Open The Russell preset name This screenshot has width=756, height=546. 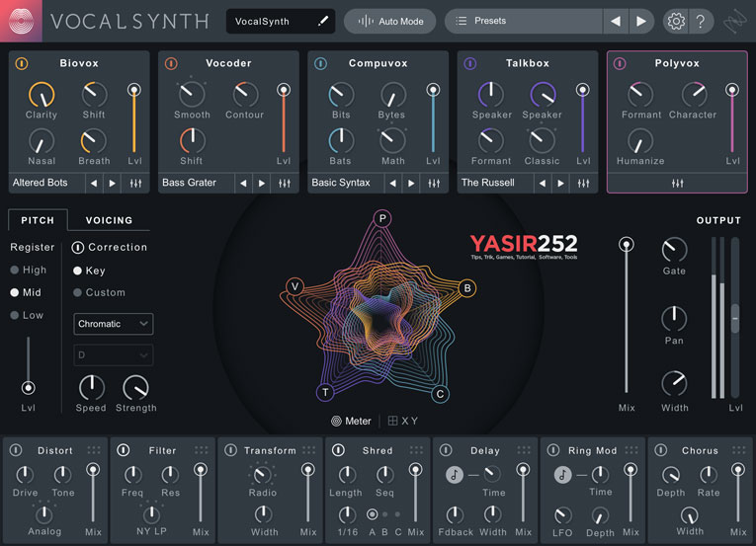(487, 183)
